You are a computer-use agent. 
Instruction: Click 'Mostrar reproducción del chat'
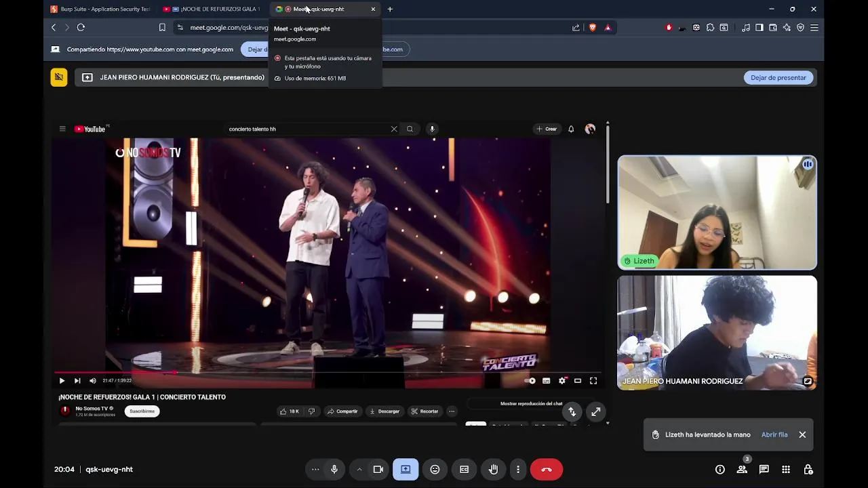(532, 403)
